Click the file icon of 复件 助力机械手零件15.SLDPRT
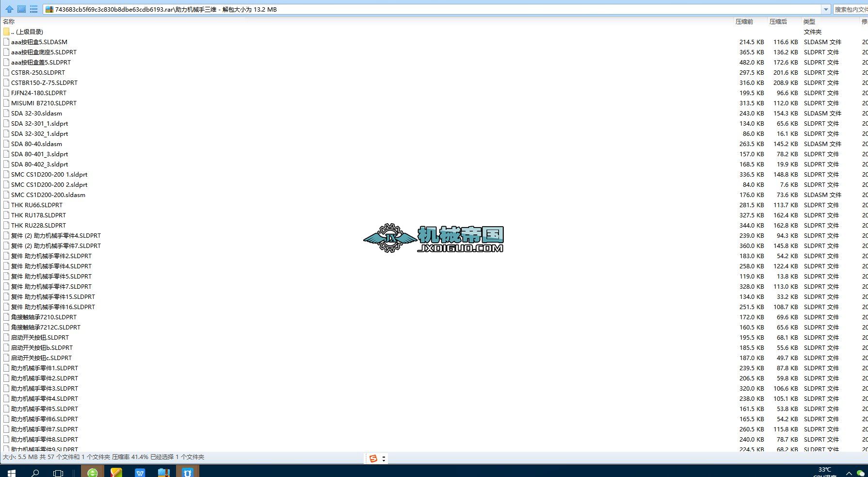Viewport: 868px width, 477px height. coord(6,296)
